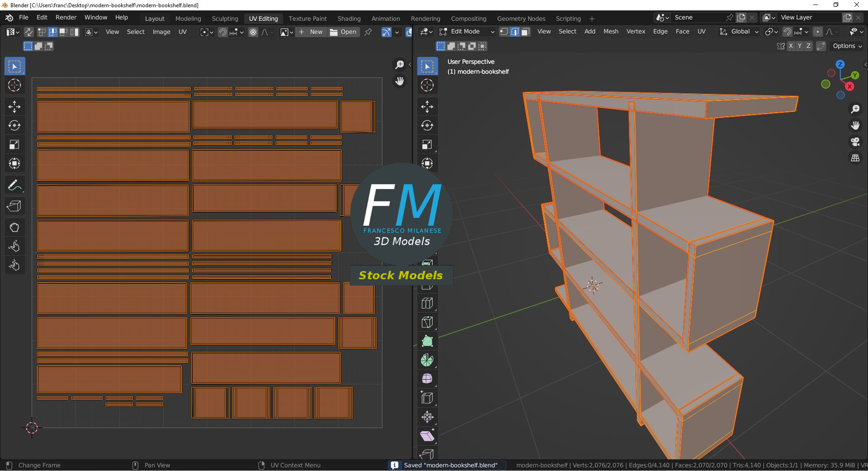
Task: Switch to face select mode in the 3D viewport
Action: (x=525, y=32)
